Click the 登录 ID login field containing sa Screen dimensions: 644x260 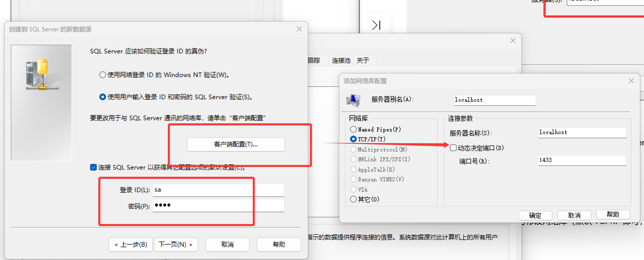click(x=218, y=190)
